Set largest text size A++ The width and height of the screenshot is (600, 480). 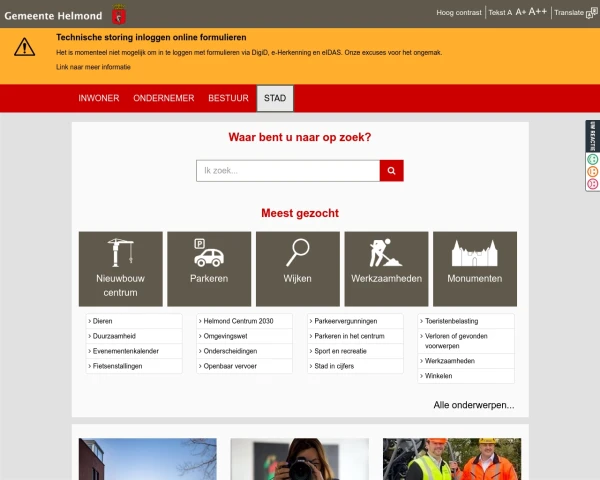point(538,12)
